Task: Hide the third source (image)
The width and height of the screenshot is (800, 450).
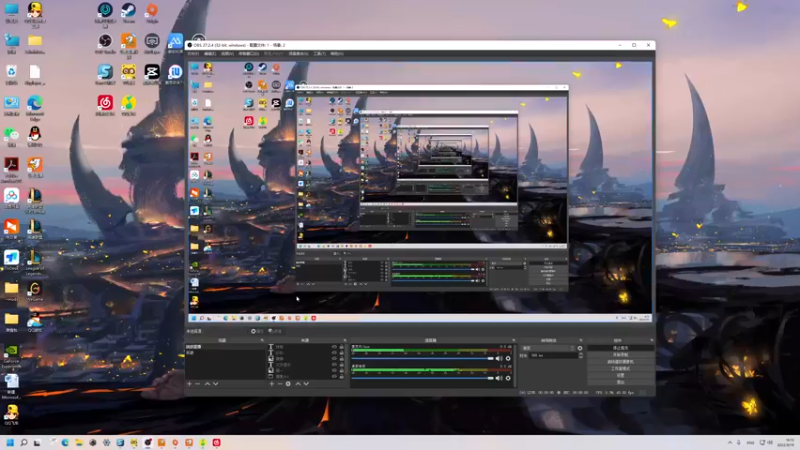Action: (x=334, y=359)
